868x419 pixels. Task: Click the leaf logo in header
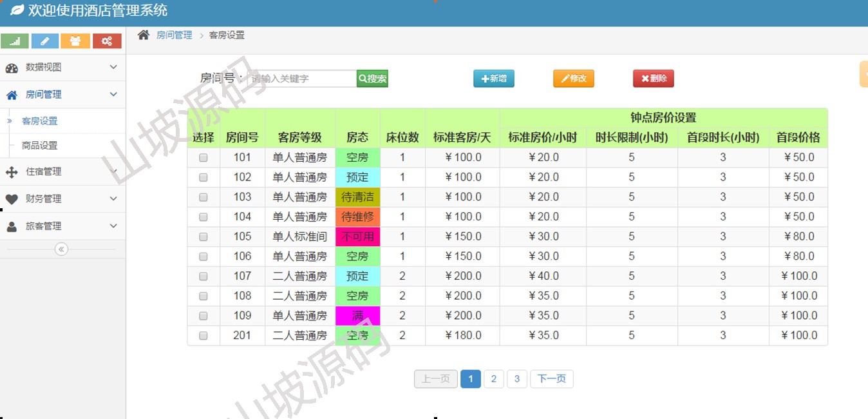(x=17, y=10)
